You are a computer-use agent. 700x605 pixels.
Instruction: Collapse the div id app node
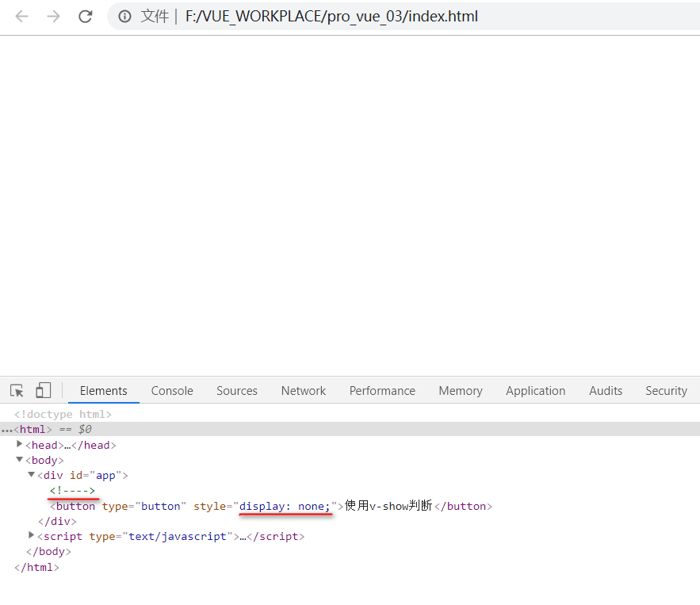click(31, 474)
